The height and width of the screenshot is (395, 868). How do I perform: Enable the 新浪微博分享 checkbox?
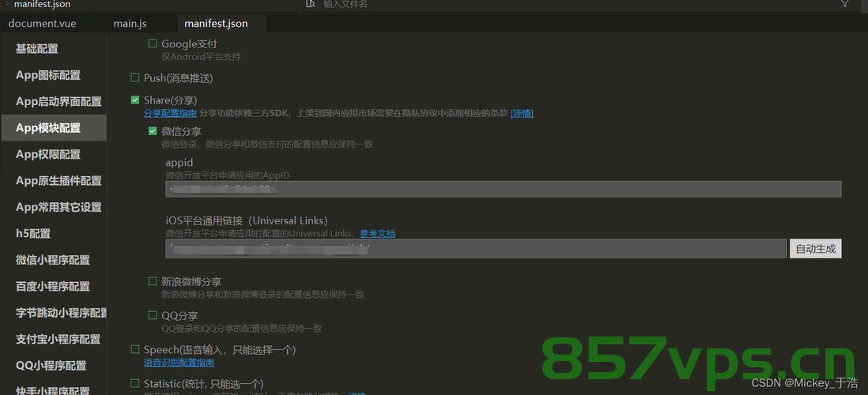click(153, 281)
